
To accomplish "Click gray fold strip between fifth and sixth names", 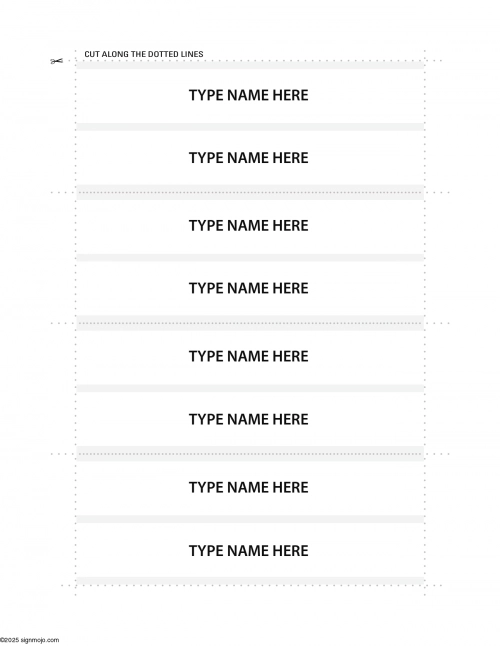I will pos(250,388).
